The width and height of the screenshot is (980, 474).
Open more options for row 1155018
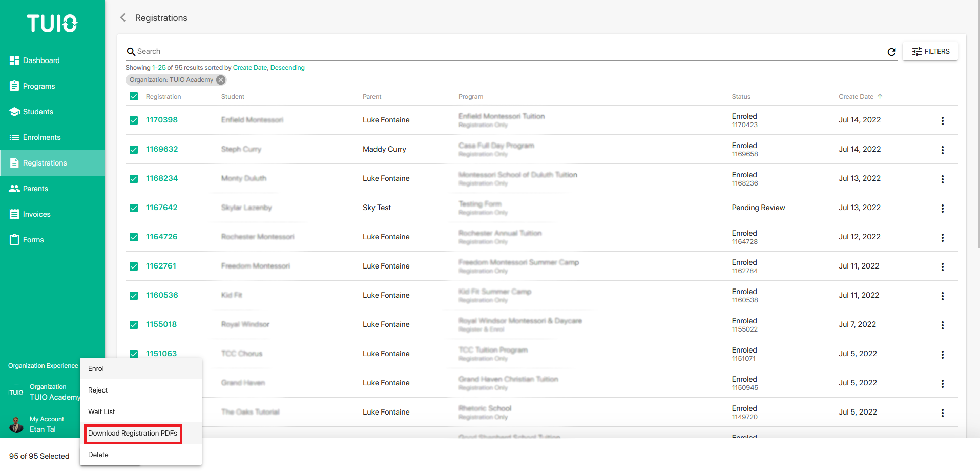pyautogui.click(x=942, y=325)
